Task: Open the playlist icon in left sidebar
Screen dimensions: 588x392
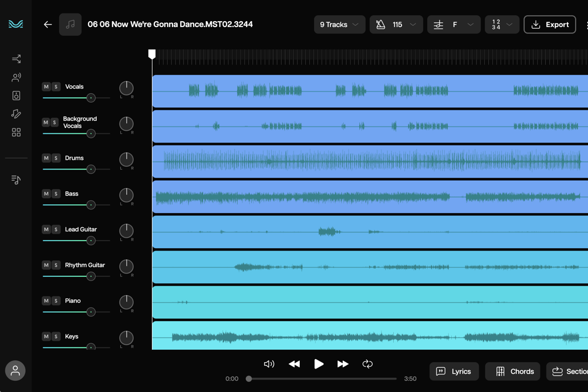Action: pyautogui.click(x=16, y=180)
